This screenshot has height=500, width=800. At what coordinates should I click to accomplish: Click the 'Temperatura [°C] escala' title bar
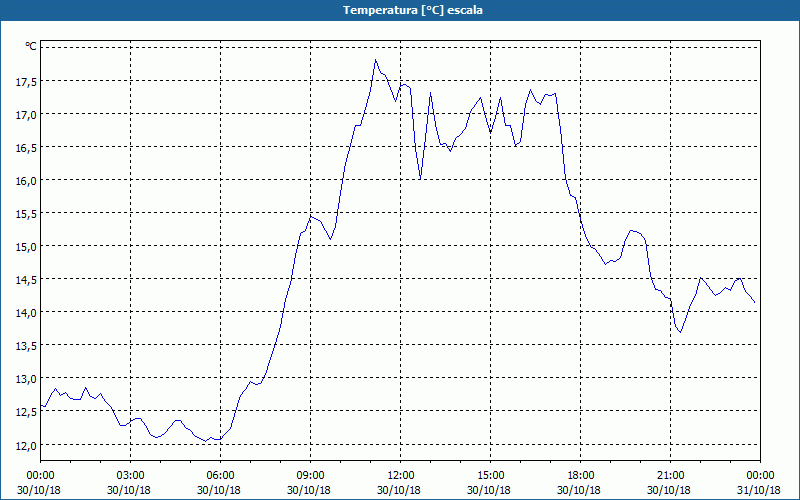[x=400, y=10]
